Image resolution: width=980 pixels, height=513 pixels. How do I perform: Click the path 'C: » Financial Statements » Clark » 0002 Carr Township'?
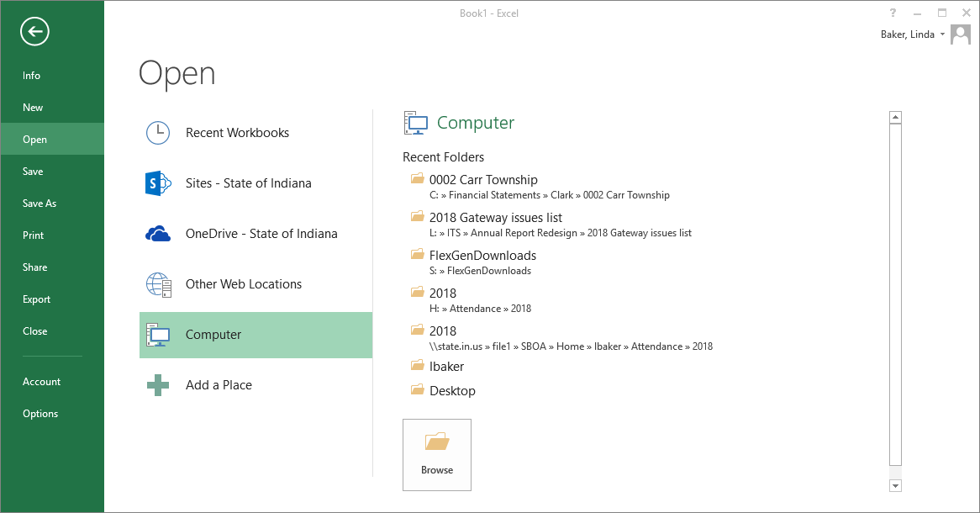point(550,195)
